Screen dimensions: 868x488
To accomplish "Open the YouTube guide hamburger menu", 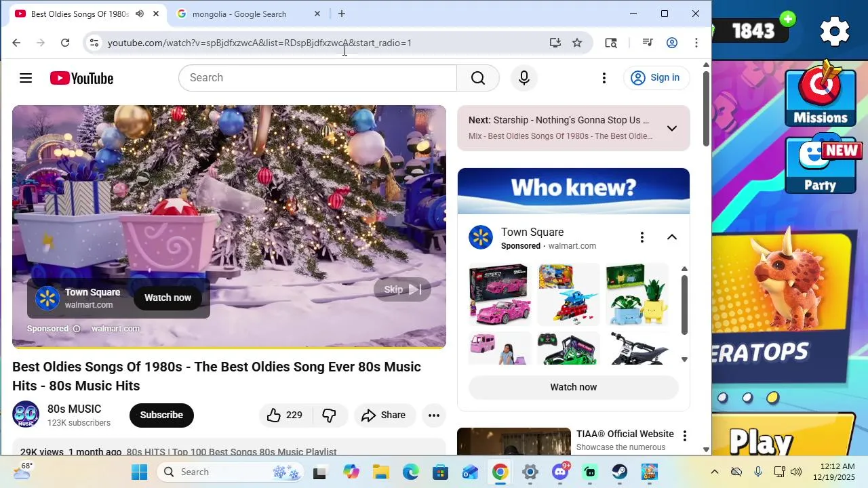I will pos(26,78).
